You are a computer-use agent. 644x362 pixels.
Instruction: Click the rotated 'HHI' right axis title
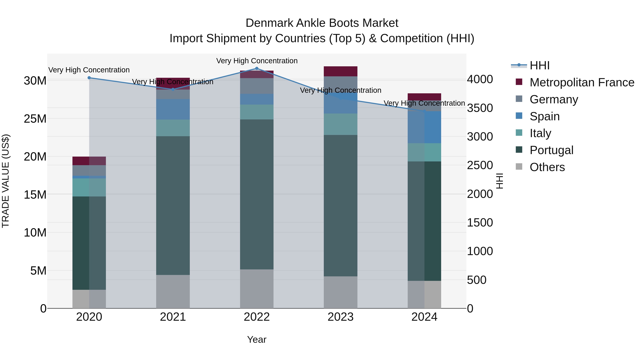pyautogui.click(x=499, y=181)
